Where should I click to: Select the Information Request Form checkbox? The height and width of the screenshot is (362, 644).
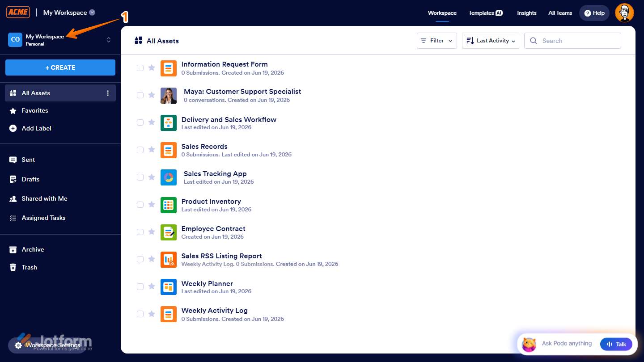point(140,68)
